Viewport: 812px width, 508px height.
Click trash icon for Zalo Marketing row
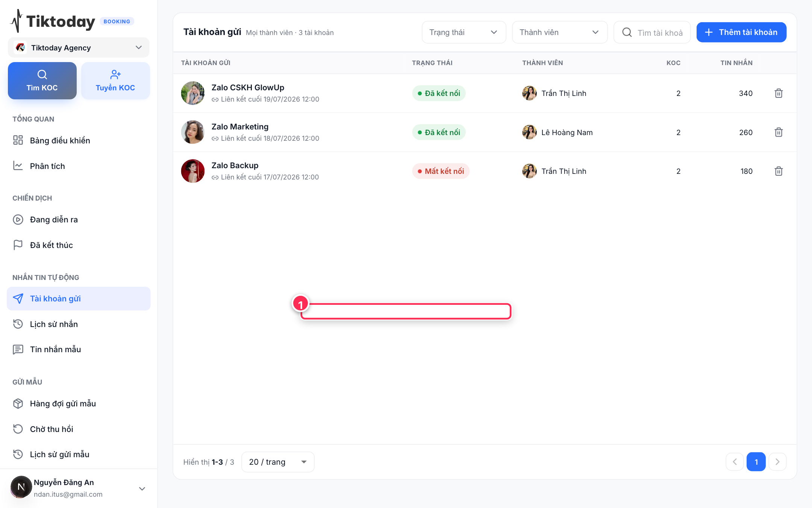tap(779, 132)
